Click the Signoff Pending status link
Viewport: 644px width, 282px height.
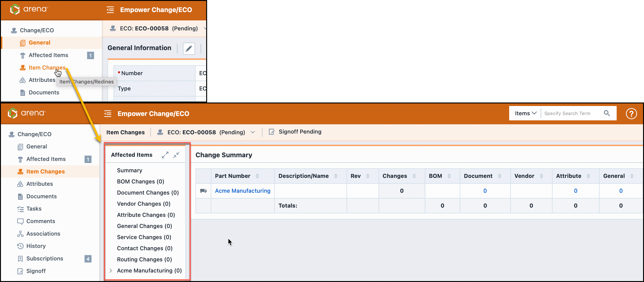[x=300, y=132]
